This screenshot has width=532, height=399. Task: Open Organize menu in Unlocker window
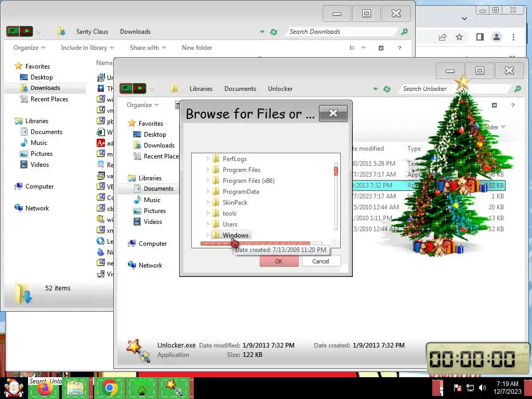pos(142,105)
